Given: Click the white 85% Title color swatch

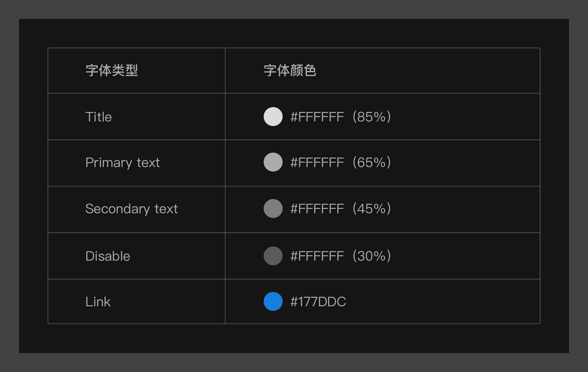Looking at the screenshot, I should (x=273, y=117).
